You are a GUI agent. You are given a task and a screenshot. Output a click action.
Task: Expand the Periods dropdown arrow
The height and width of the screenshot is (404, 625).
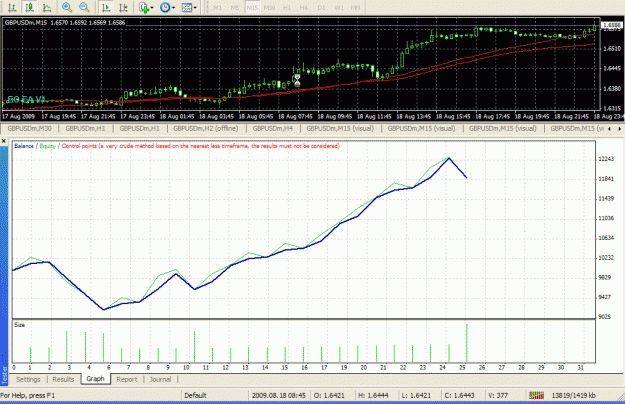tap(173, 8)
